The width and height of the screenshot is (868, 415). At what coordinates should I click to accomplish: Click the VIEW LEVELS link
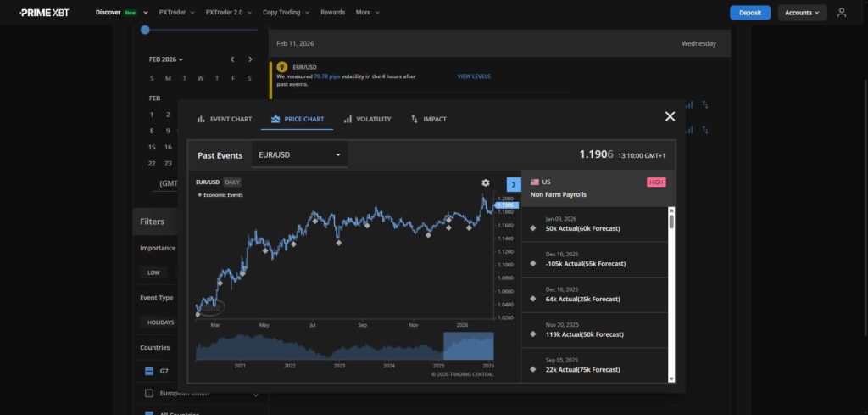(x=474, y=76)
